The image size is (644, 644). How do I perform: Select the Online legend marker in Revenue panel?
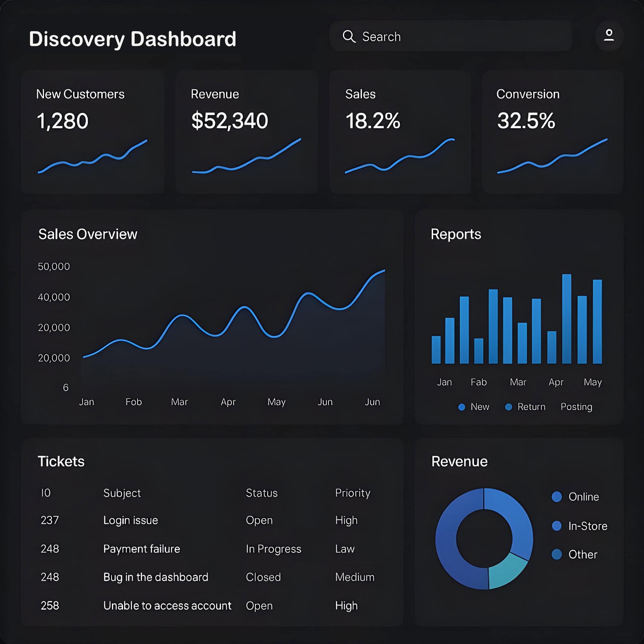click(x=556, y=497)
